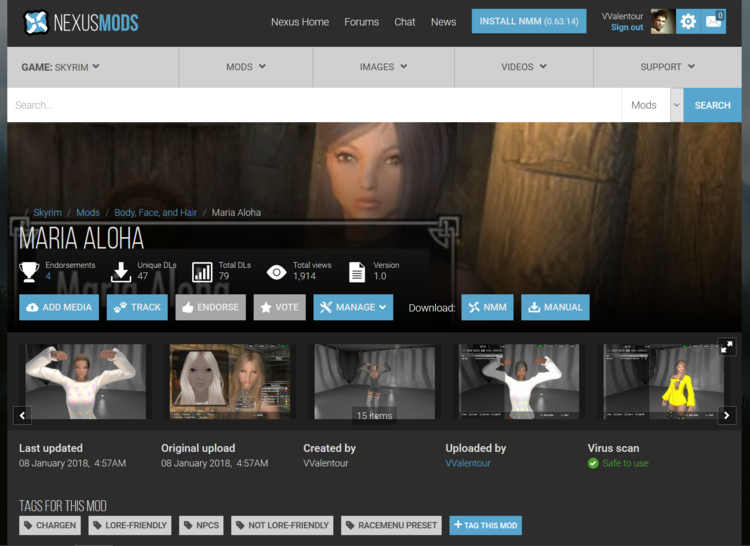Click MANUAL download button
This screenshot has height=546, width=750.
pos(555,307)
